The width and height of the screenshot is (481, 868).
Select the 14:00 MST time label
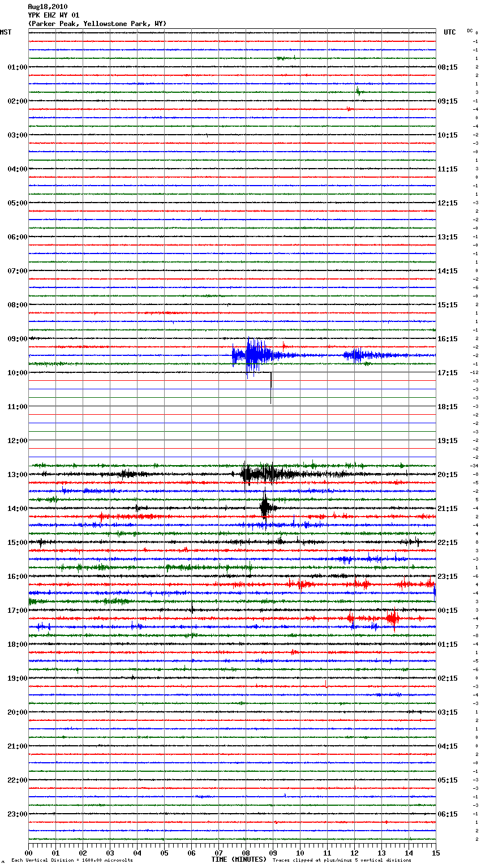click(x=18, y=509)
